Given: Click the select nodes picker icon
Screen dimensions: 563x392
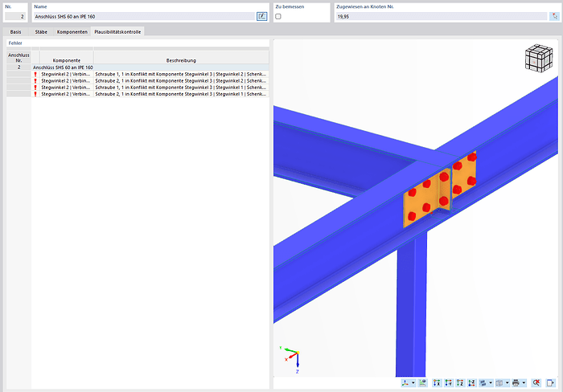Looking at the screenshot, I should pos(553,16).
